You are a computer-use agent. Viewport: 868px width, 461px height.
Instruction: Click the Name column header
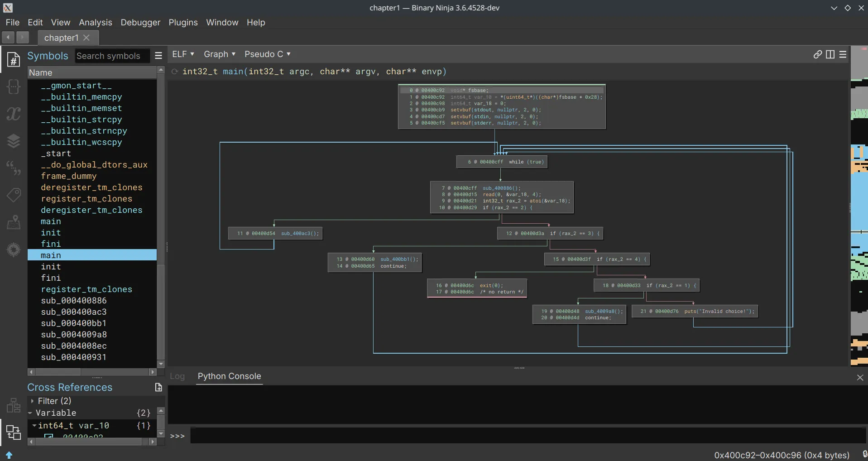click(92, 72)
